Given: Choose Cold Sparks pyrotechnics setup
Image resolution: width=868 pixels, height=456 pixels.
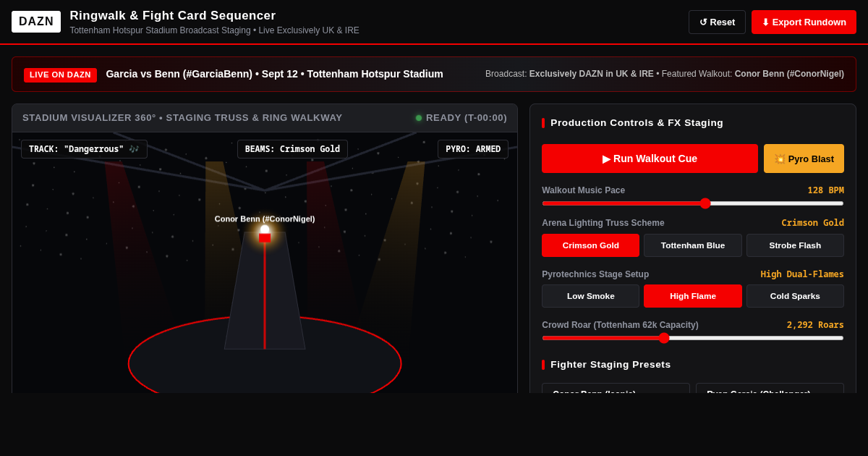Looking at the screenshot, I should [795, 296].
